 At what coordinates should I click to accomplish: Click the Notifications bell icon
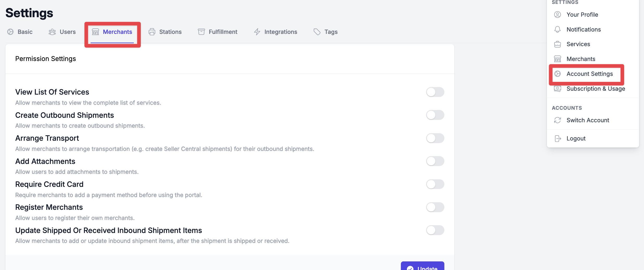(557, 29)
